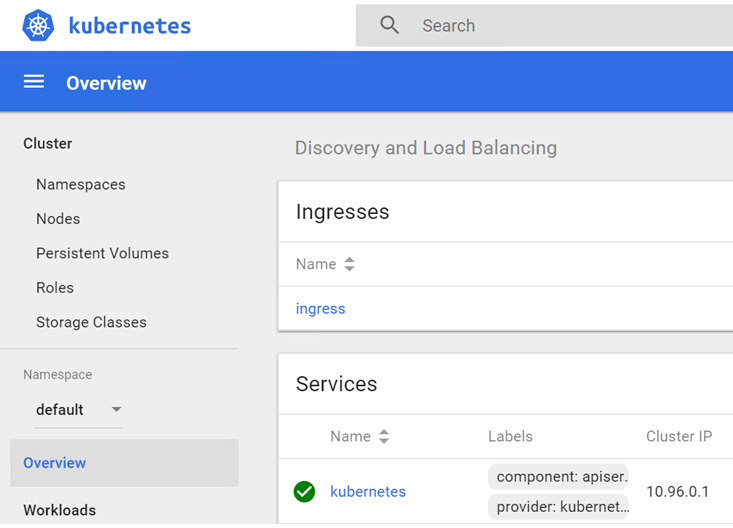Click the Services card title

pyautogui.click(x=336, y=384)
